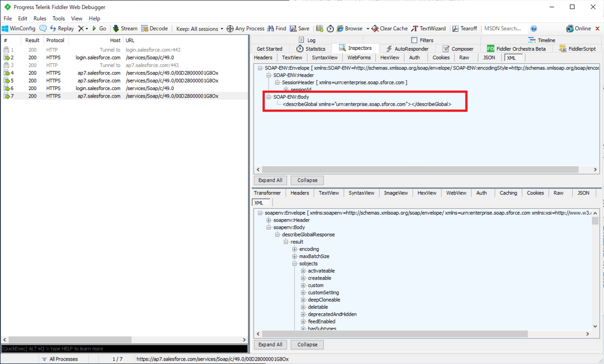Click the camera screenshot icon
This screenshot has width=604, height=364.
[x=320, y=29]
